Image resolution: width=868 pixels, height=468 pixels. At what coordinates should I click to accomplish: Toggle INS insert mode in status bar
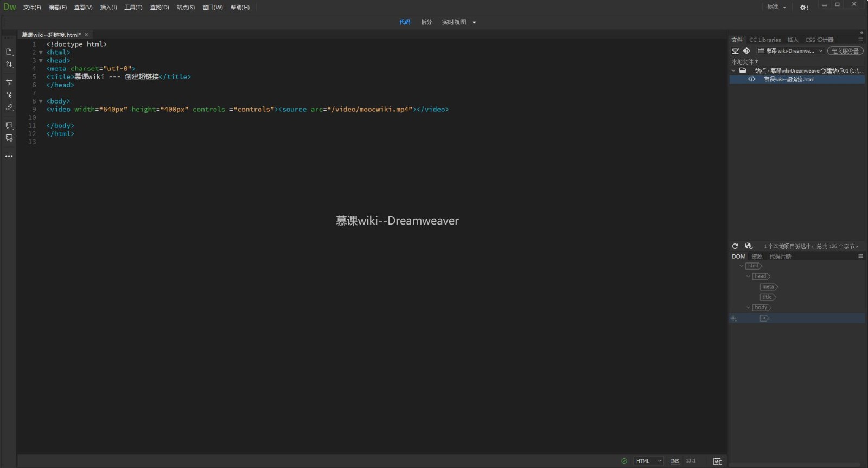coord(675,461)
